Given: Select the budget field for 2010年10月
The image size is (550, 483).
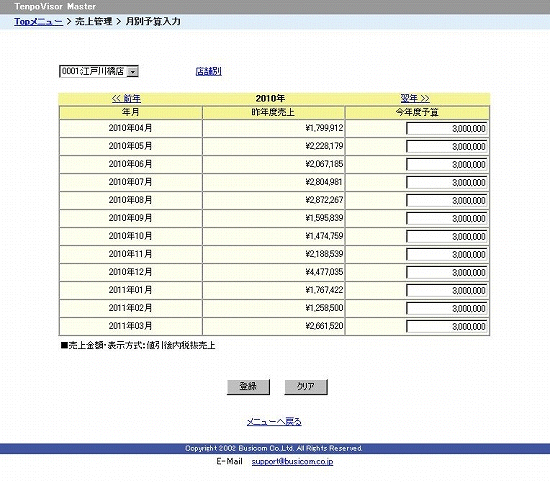Looking at the screenshot, I should pos(447,236).
